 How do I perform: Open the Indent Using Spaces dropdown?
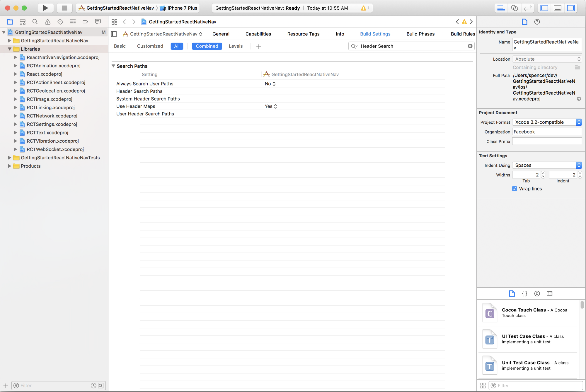coord(547,165)
